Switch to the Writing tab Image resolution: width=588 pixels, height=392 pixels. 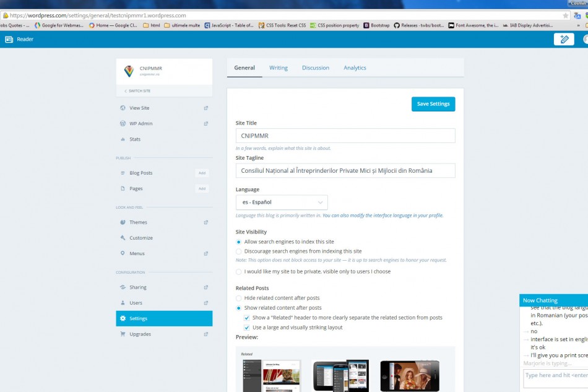click(x=278, y=68)
